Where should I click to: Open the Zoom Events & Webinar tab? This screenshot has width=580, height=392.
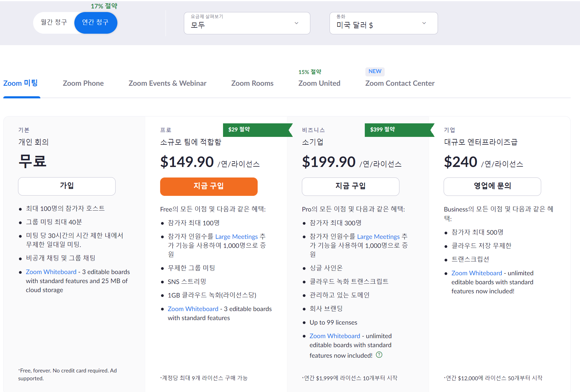click(x=167, y=83)
